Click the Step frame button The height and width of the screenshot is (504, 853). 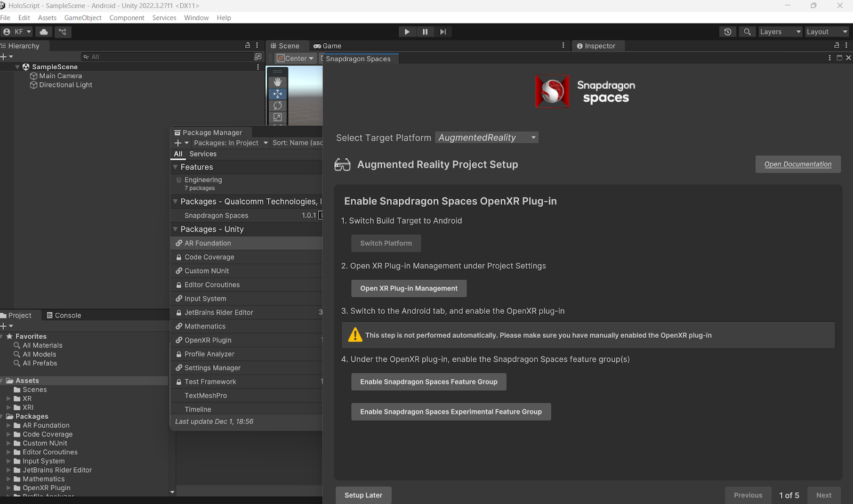point(442,32)
